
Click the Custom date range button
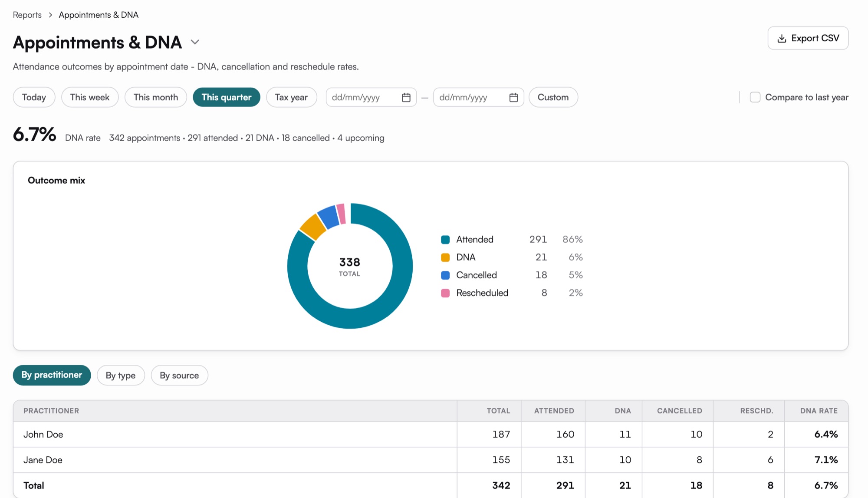553,97
